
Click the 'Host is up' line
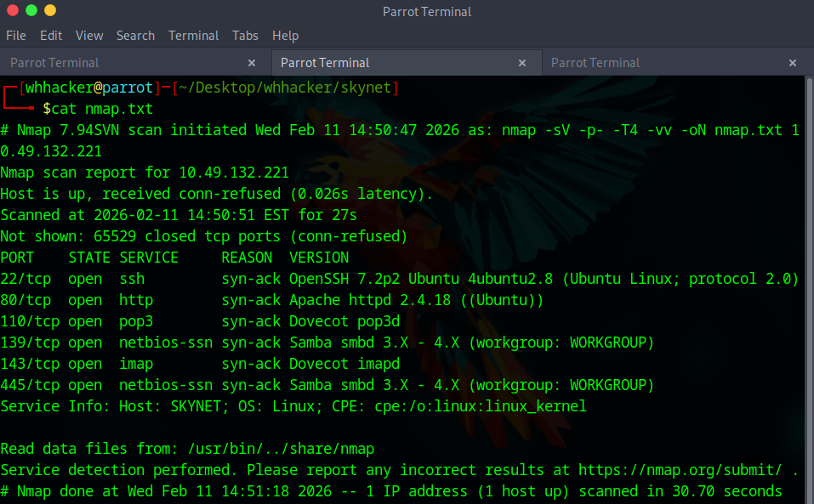point(217,194)
